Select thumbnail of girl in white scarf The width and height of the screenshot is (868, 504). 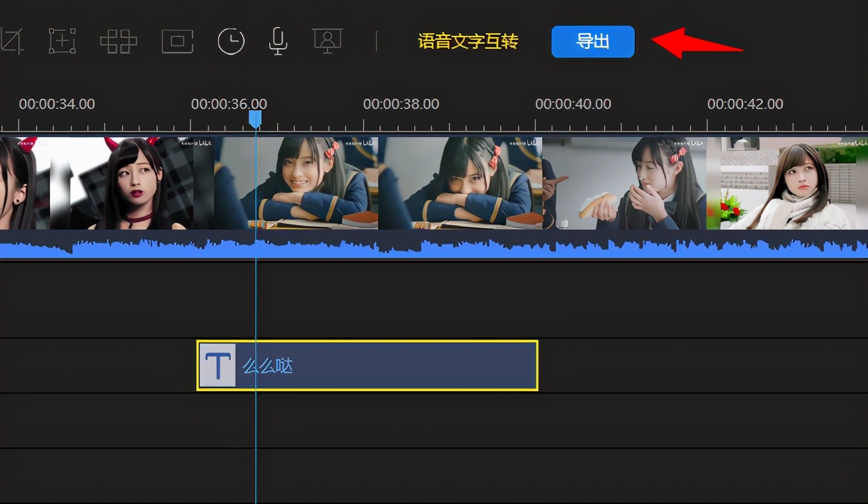coord(787,183)
